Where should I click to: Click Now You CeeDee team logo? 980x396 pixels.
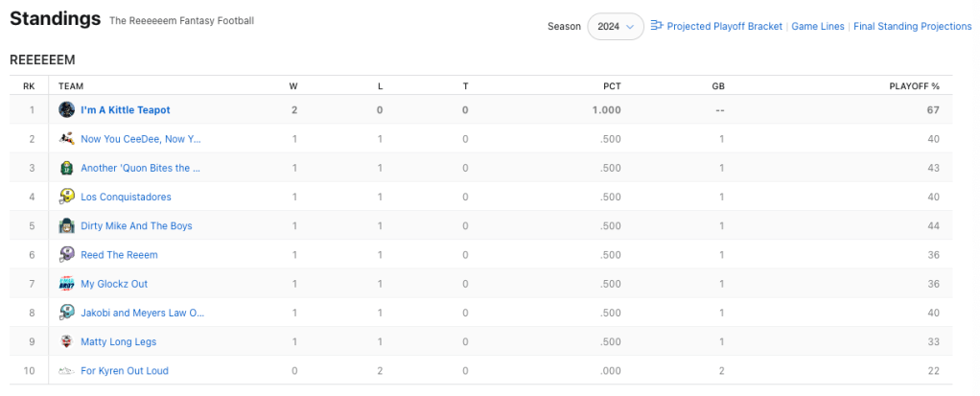tap(67, 139)
